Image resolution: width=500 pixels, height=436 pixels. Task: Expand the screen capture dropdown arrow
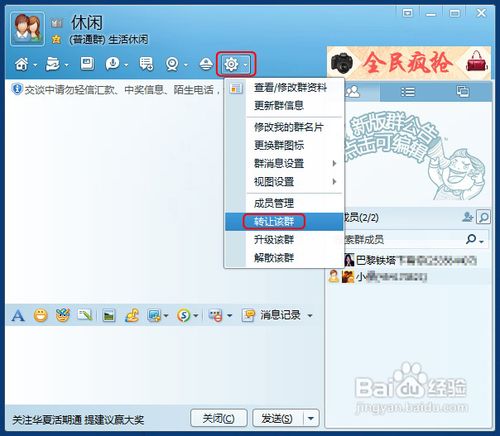[166, 315]
